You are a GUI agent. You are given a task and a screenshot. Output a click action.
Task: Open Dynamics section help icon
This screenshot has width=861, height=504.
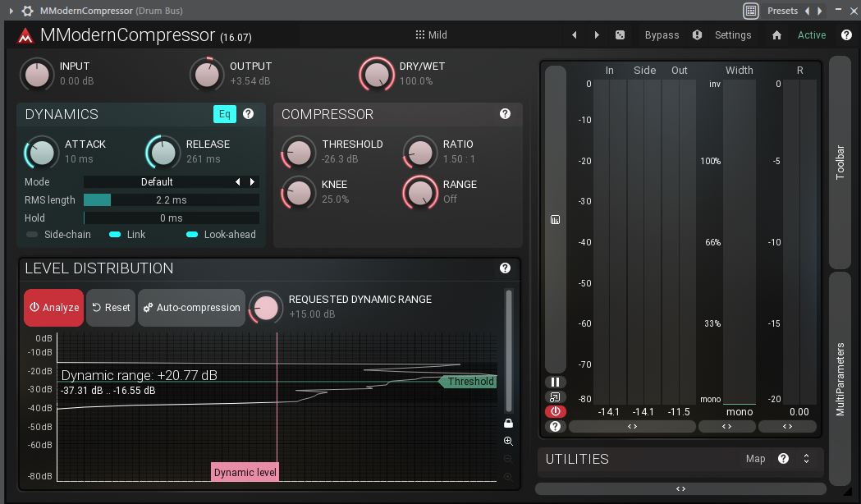pos(248,113)
